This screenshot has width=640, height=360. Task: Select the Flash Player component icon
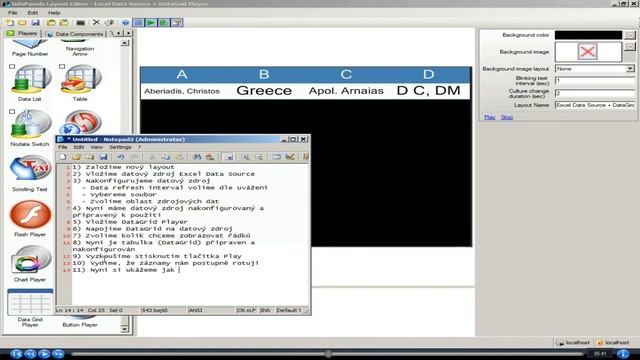click(x=30, y=214)
